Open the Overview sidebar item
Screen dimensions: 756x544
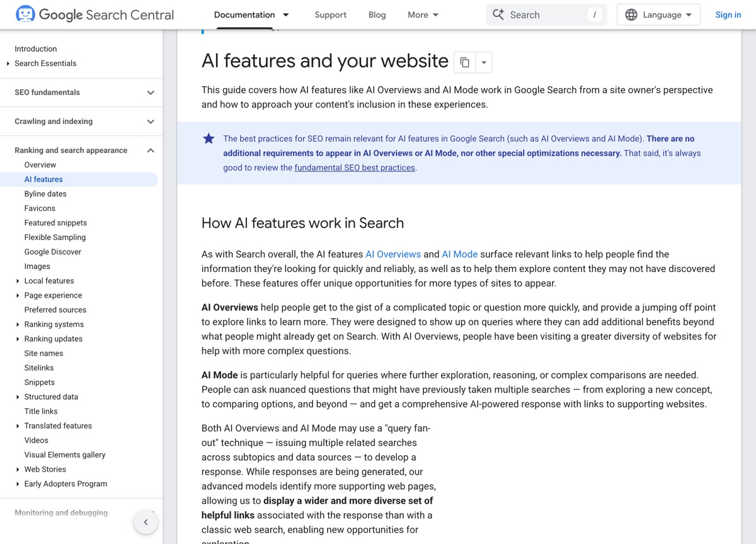pyautogui.click(x=40, y=165)
